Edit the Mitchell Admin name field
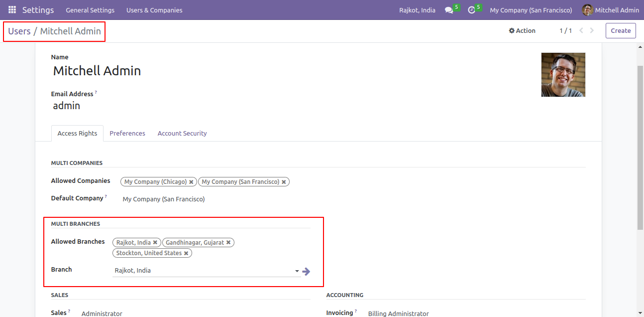Screen dimensions: 644x317 coord(97,71)
